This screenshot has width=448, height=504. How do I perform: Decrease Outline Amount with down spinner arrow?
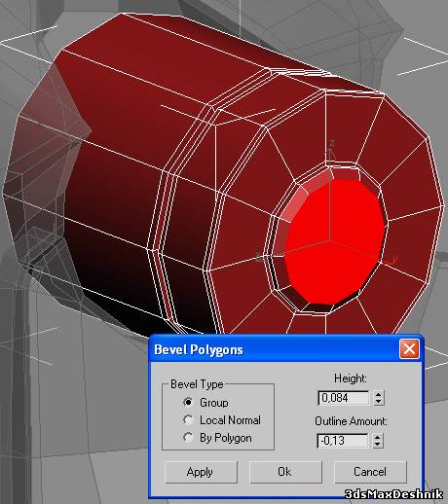(378, 445)
